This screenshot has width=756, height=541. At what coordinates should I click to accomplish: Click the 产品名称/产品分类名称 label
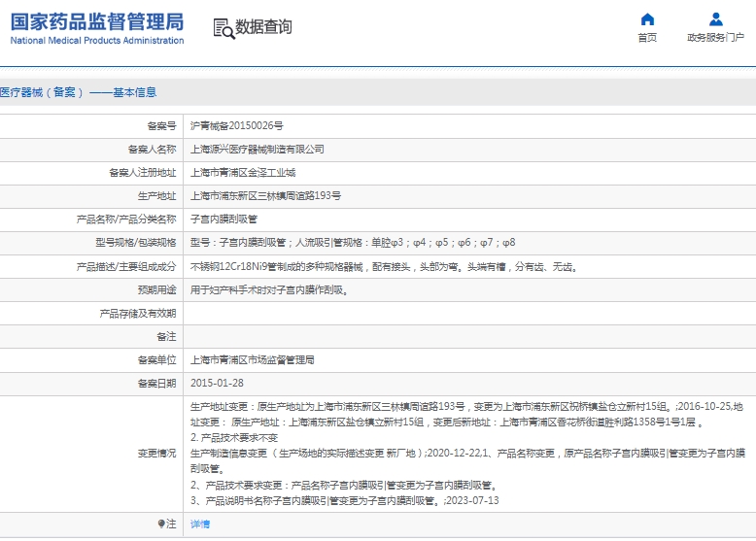[126, 220]
